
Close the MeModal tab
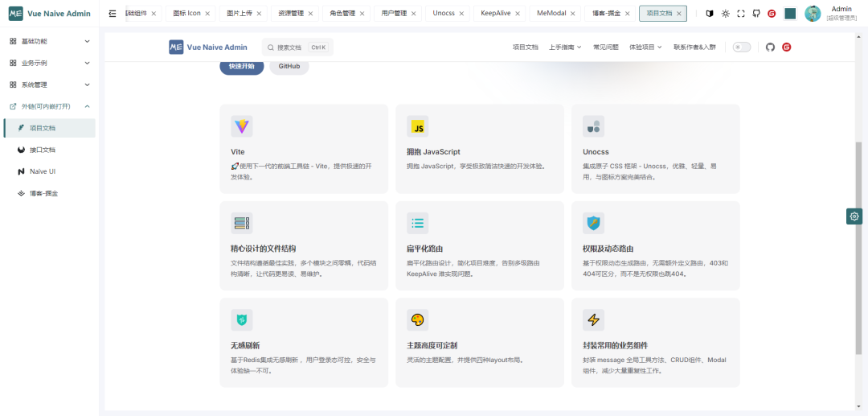coord(572,14)
